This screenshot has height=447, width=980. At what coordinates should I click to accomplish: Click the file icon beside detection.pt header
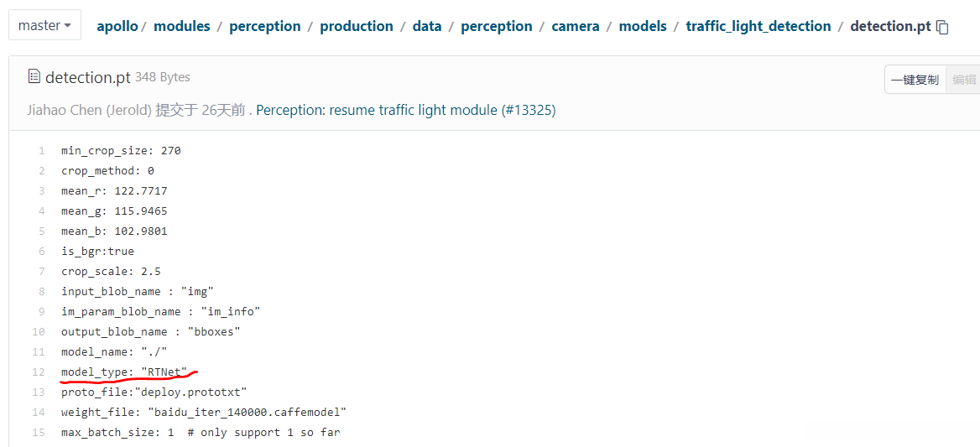34,77
